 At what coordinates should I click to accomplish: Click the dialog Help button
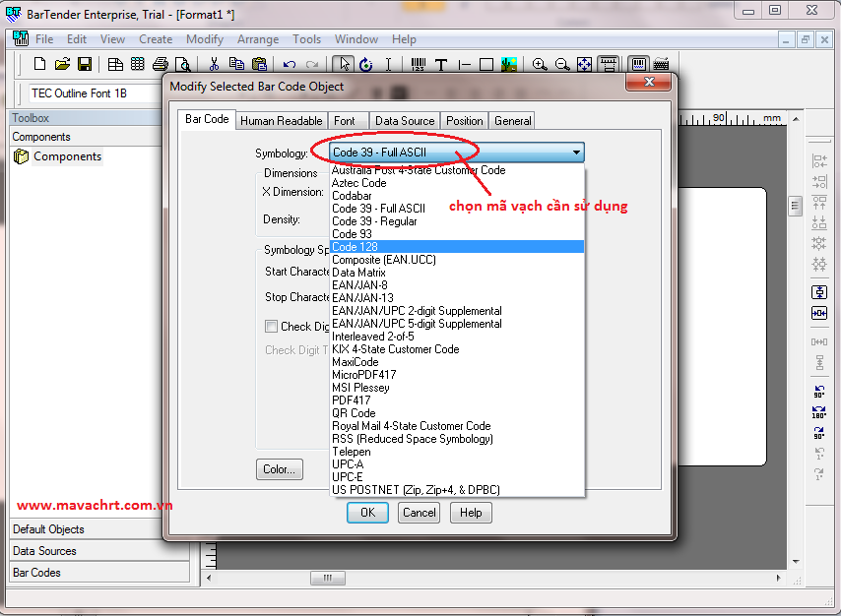coord(471,513)
